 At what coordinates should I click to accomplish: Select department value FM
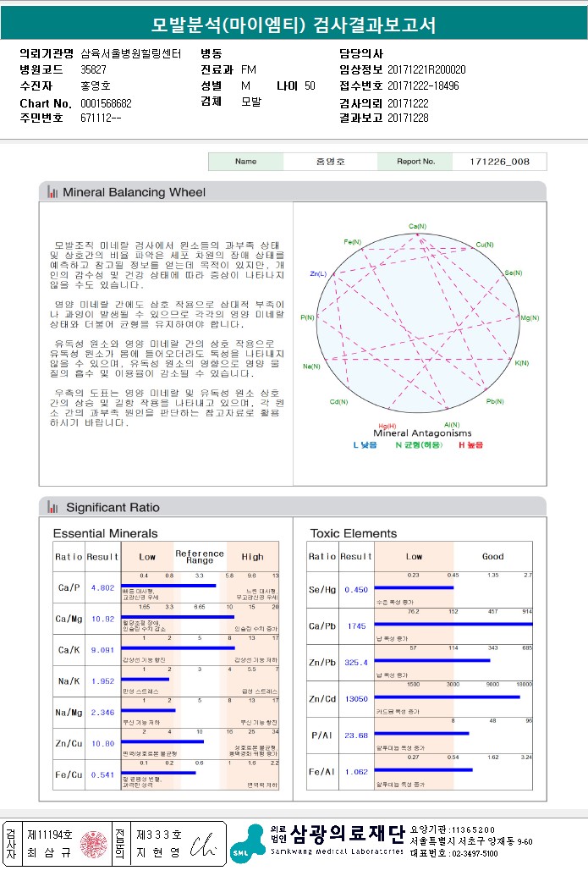pyautogui.click(x=249, y=70)
